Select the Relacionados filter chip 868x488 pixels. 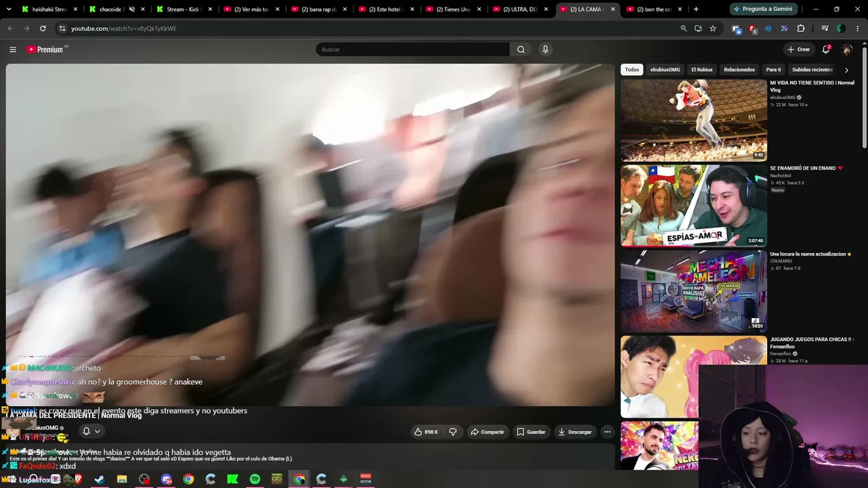[739, 70]
